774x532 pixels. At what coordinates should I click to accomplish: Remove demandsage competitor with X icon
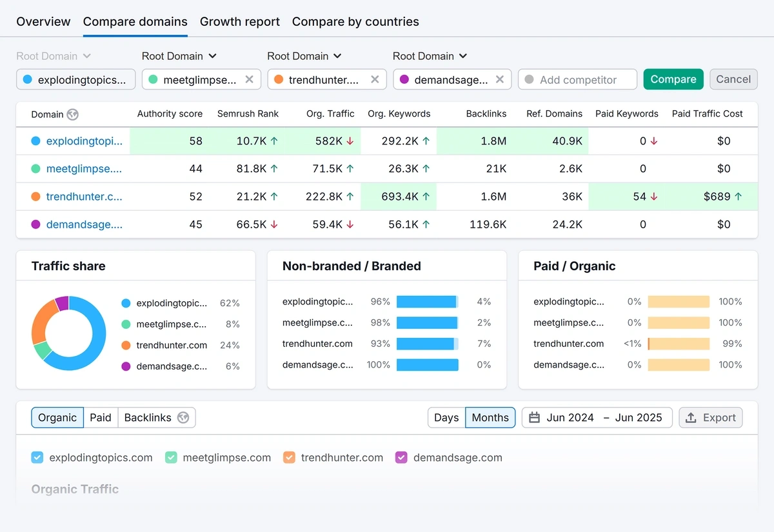click(500, 79)
